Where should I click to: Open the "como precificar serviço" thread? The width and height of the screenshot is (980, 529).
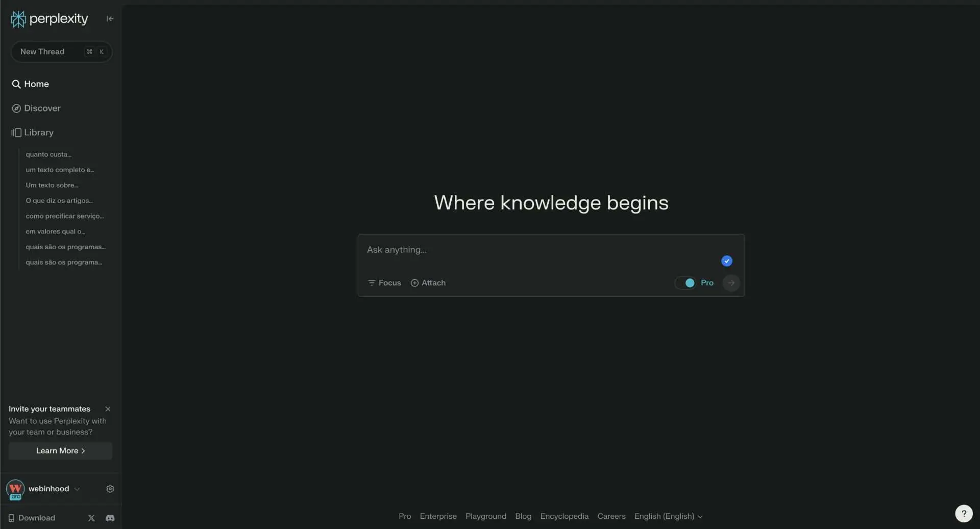(64, 216)
